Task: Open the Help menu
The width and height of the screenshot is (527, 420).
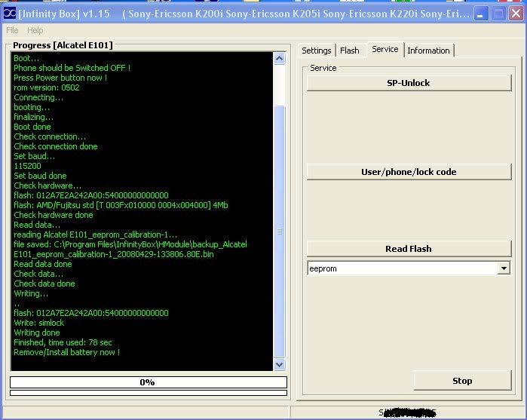Action: point(35,30)
